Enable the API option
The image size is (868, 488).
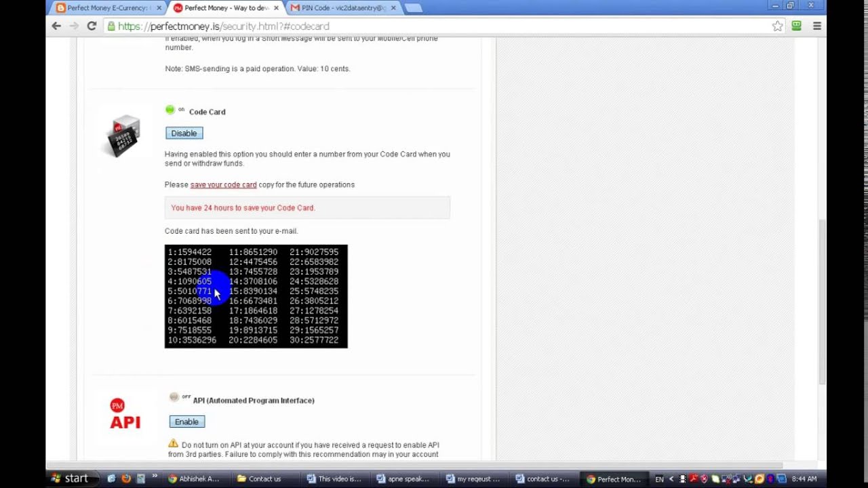(x=186, y=422)
